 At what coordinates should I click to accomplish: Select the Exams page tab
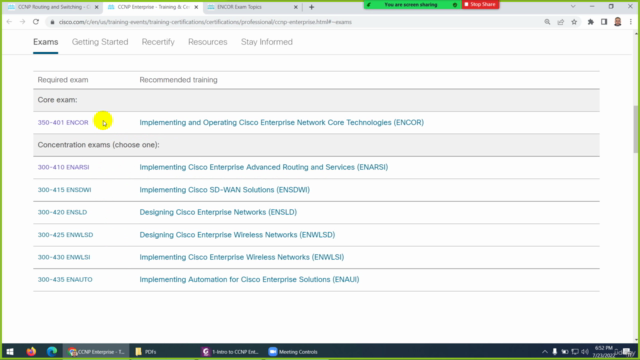click(46, 42)
